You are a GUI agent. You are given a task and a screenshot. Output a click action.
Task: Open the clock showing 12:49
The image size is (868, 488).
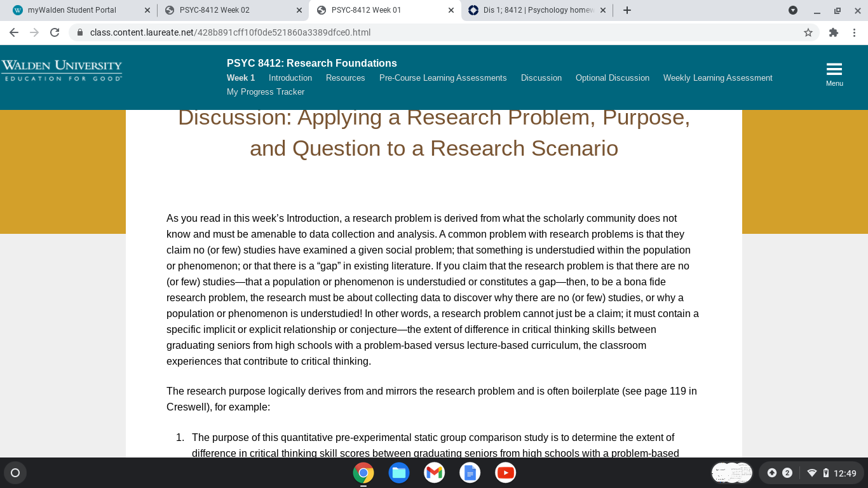pos(844,473)
